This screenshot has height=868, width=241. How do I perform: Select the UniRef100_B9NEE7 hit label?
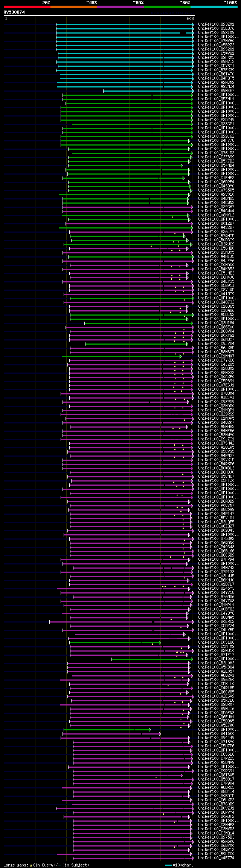(216, 91)
